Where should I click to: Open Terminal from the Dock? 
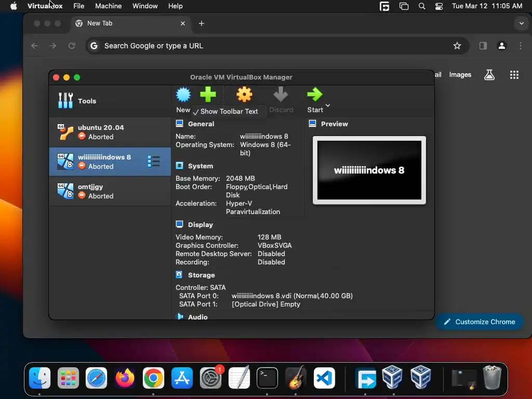(x=268, y=378)
